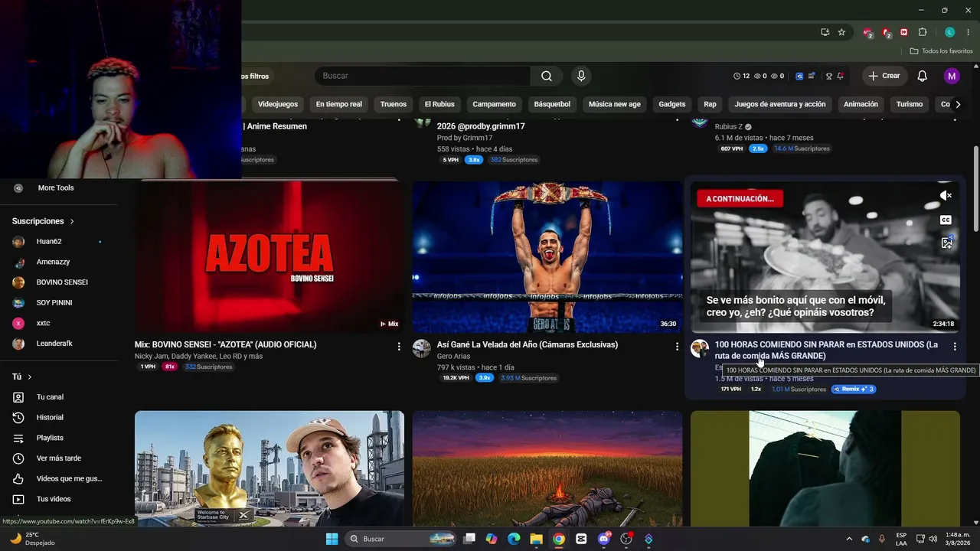The height and width of the screenshot is (551, 980).
Task: Open Videos que me gustan link
Action: [69, 479]
